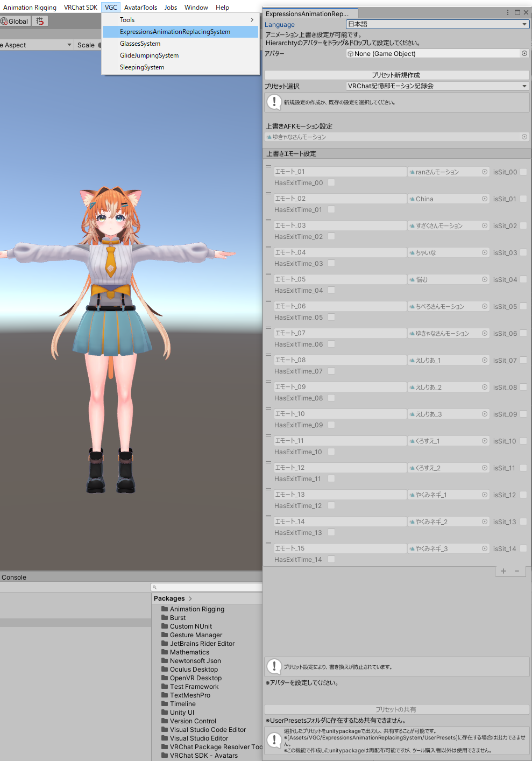Click the search field above the Packages list
The image size is (532, 761).
tap(206, 587)
